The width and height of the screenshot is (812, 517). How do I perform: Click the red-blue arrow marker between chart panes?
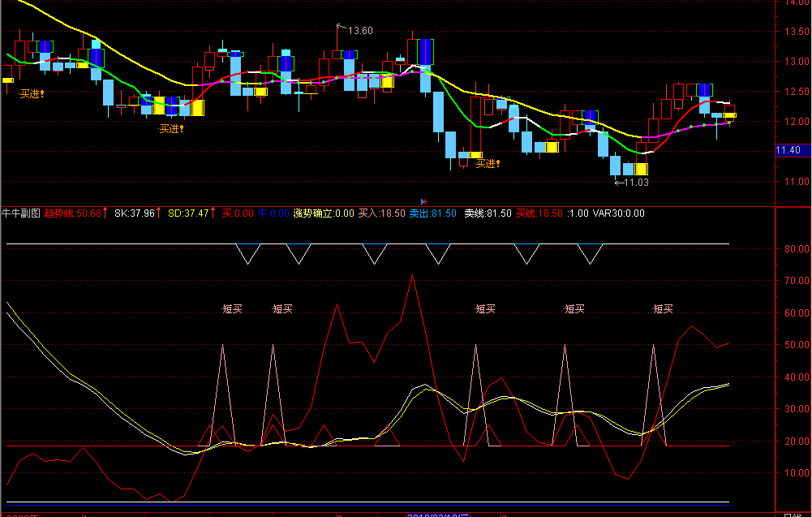pos(424,201)
